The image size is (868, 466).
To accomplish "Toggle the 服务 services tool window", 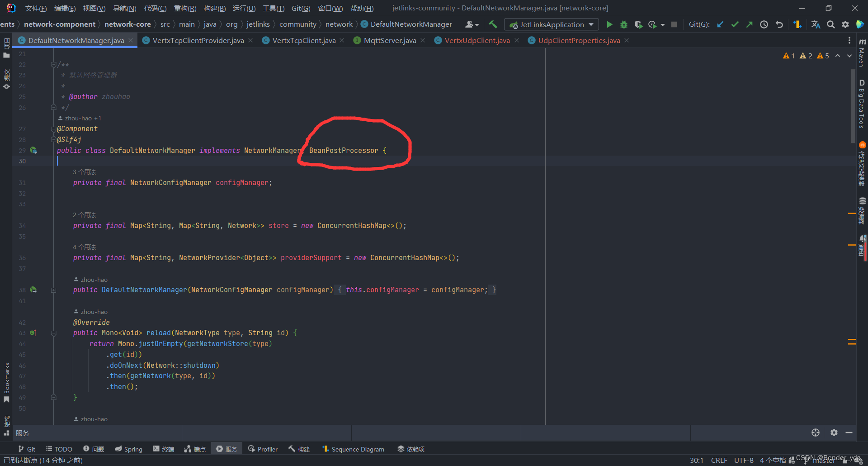I will 226,449.
